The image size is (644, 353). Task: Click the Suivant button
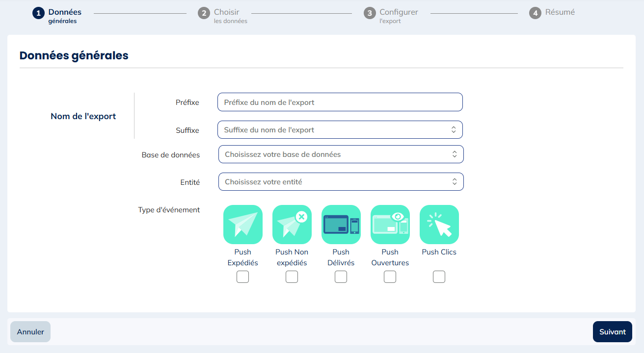(x=612, y=332)
